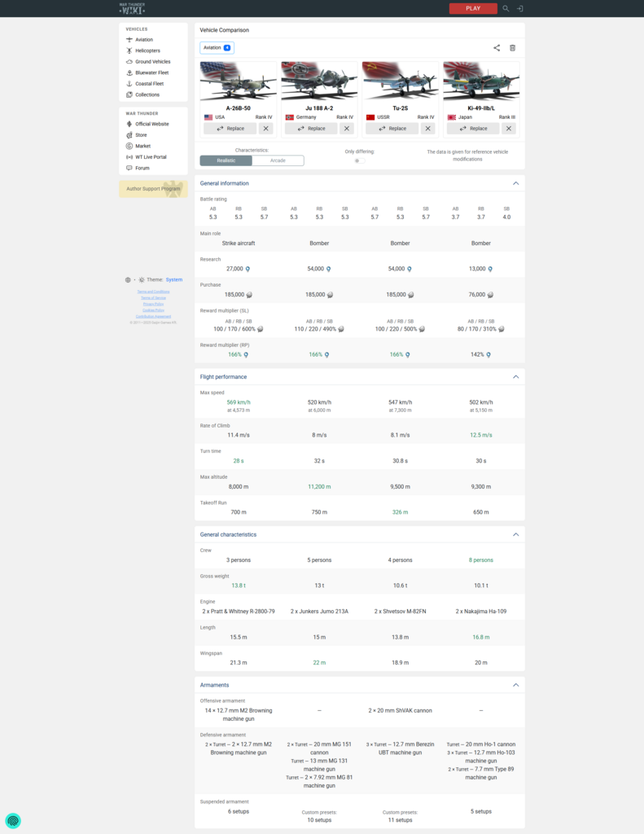
Task: Open Ground Vehicles menu item
Action: 152,62
